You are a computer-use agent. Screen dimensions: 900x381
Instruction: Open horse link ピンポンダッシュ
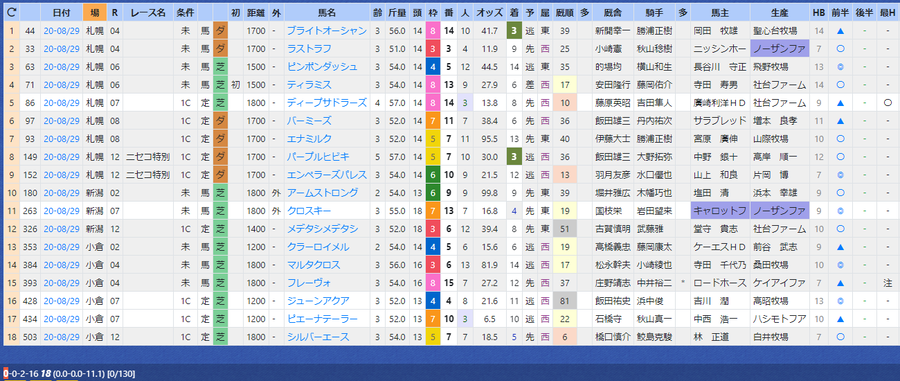(x=322, y=67)
